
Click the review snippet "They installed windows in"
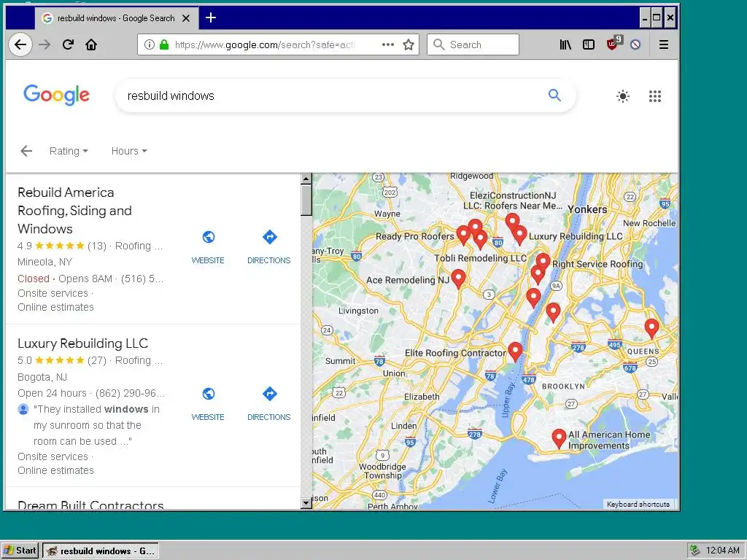point(97,409)
